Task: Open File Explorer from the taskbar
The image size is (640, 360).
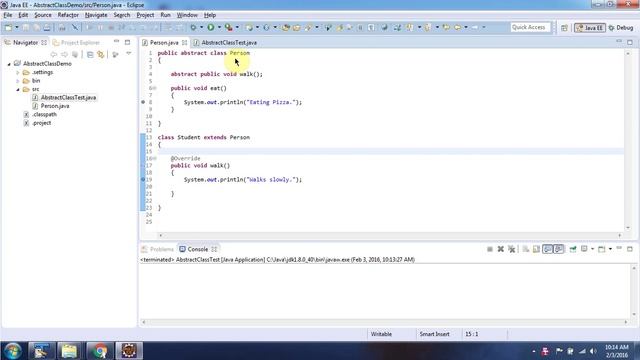Action: tap(69, 351)
